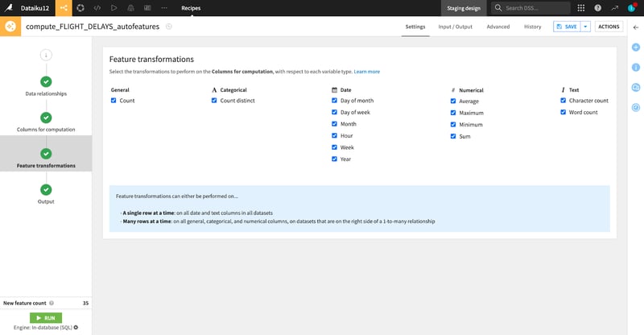The image size is (644, 335).
Task: Toggle the Week checkbox
Action: [334, 147]
